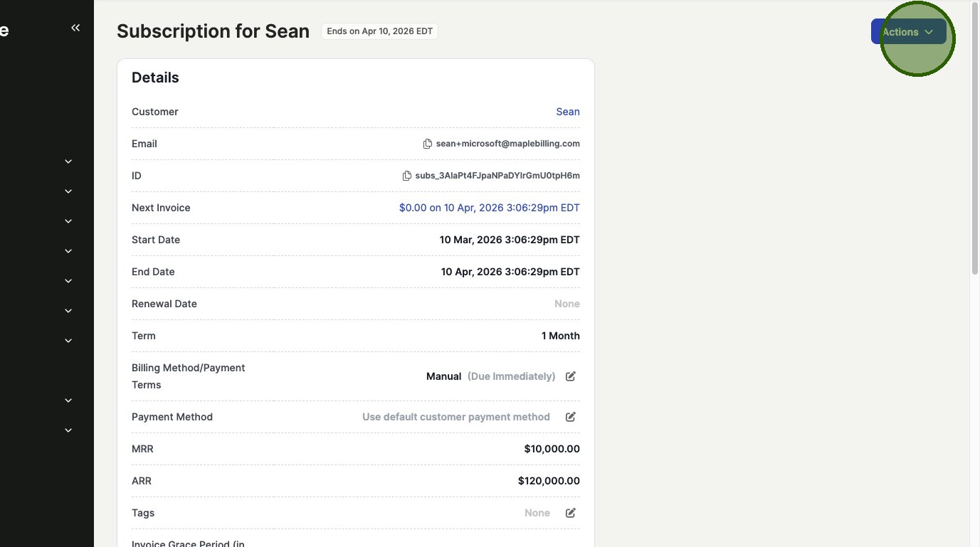Copy the customer email address icon
The image size is (980, 547).
(427, 144)
